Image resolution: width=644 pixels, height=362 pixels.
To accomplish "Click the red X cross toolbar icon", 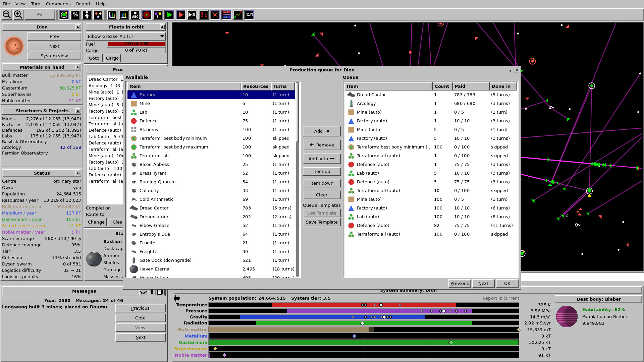I will coord(215,15).
